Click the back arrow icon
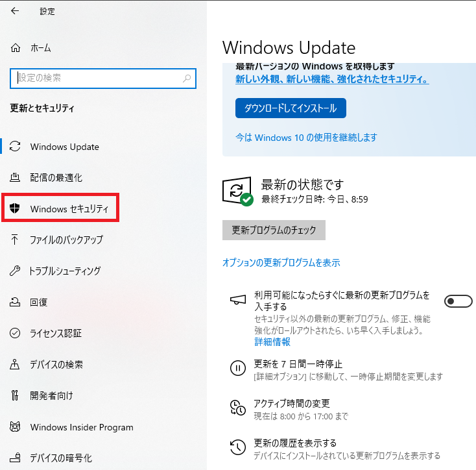 pyautogui.click(x=15, y=11)
